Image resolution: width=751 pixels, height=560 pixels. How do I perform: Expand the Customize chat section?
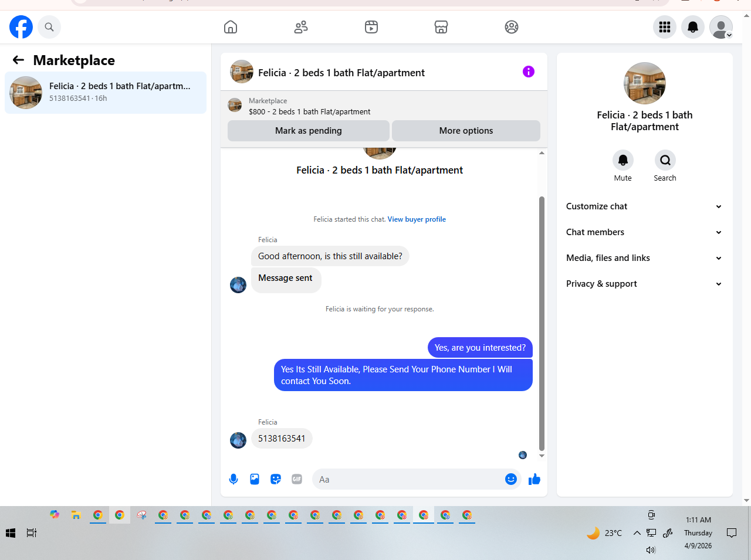click(644, 206)
